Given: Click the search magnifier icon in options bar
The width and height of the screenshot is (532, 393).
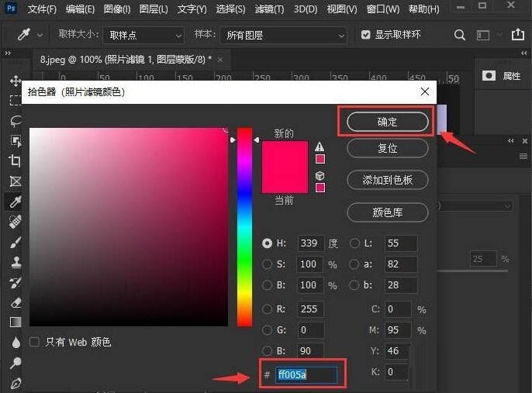Looking at the screenshot, I should click(x=459, y=35).
